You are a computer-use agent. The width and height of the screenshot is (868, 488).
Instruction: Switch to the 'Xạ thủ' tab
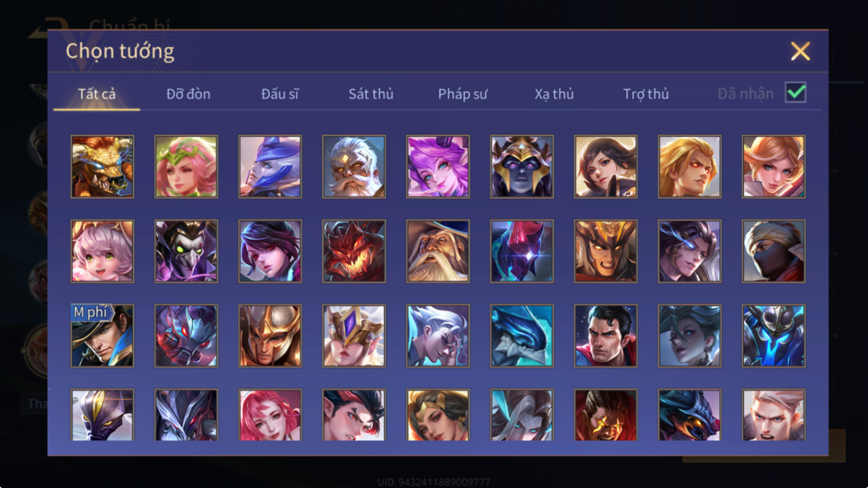pyautogui.click(x=554, y=94)
